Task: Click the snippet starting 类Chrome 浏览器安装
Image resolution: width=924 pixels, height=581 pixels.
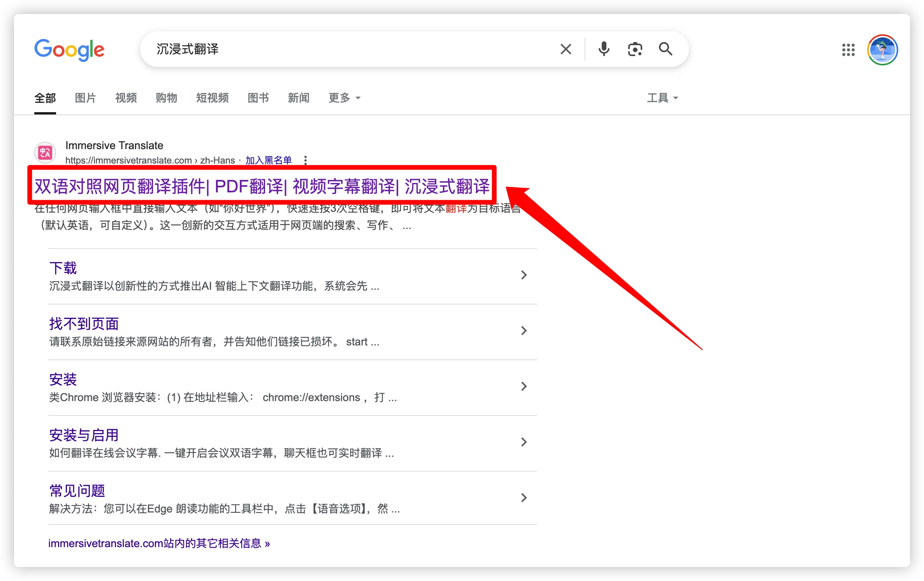Action: 223,398
